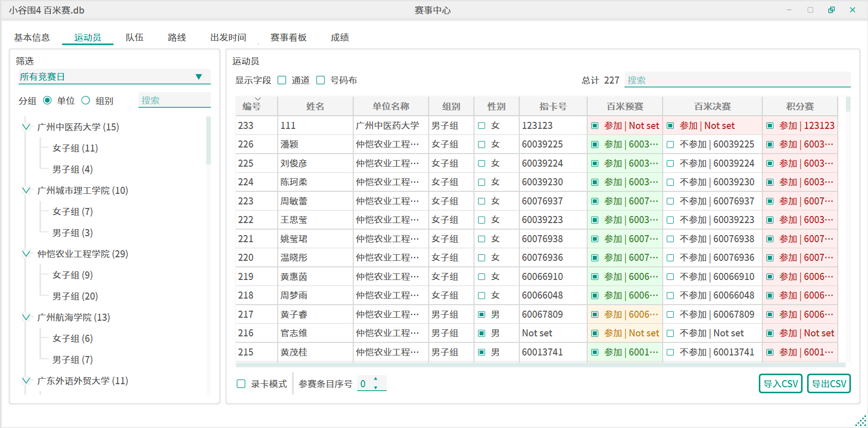The image size is (868, 428).
Task: Click the sort arrow above 编号 column header
Action: coord(258,99)
